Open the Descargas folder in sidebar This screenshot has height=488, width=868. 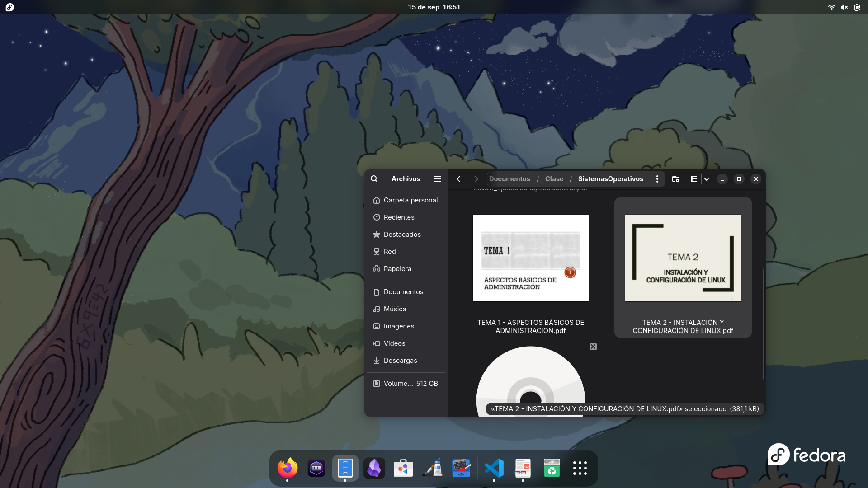click(x=406, y=361)
